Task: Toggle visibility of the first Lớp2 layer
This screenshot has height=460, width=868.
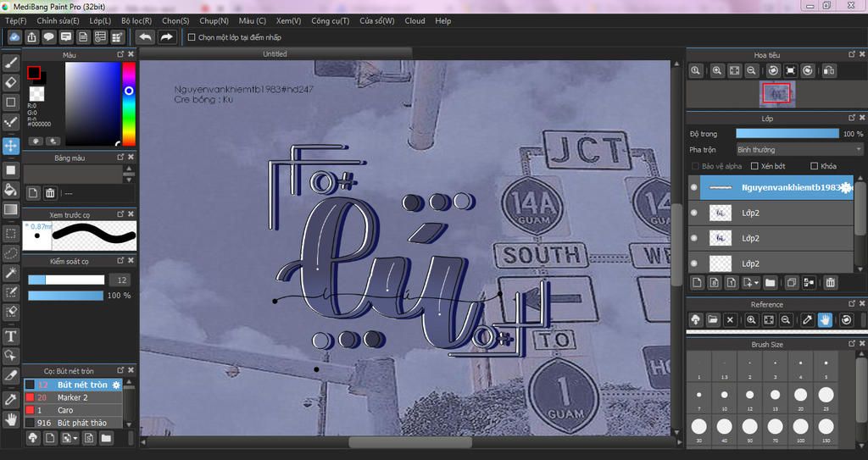Action: click(693, 213)
